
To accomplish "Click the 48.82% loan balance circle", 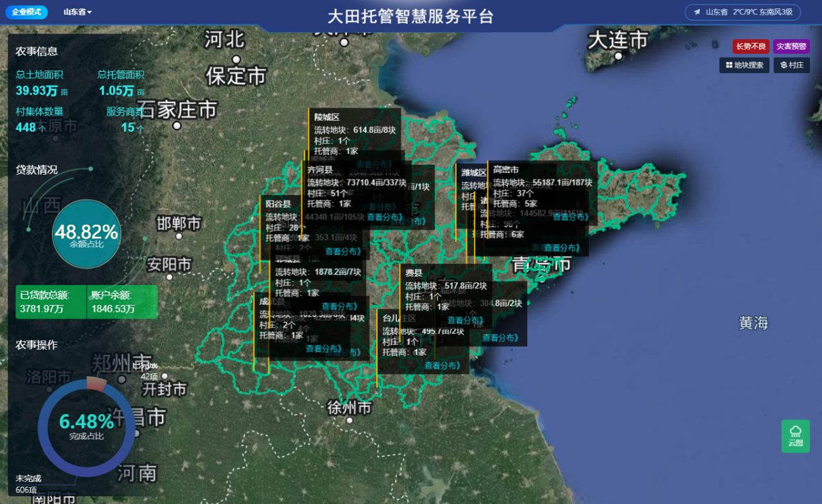I will pyautogui.click(x=86, y=234).
